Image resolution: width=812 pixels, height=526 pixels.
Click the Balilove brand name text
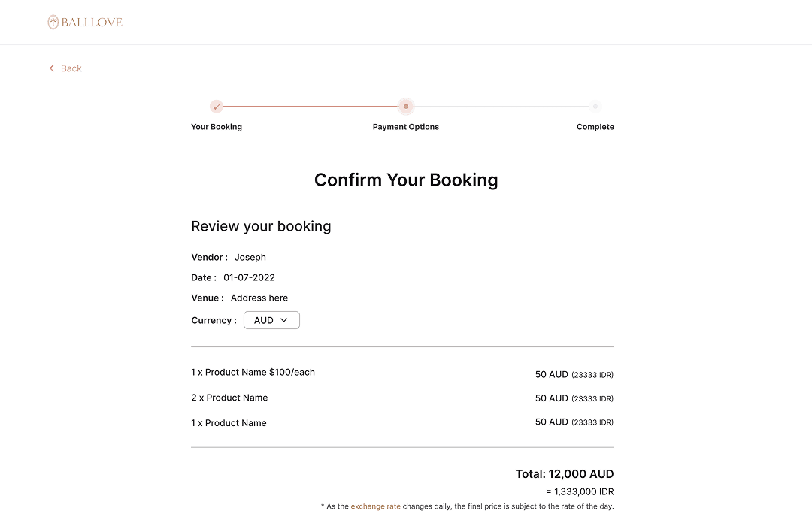click(92, 23)
